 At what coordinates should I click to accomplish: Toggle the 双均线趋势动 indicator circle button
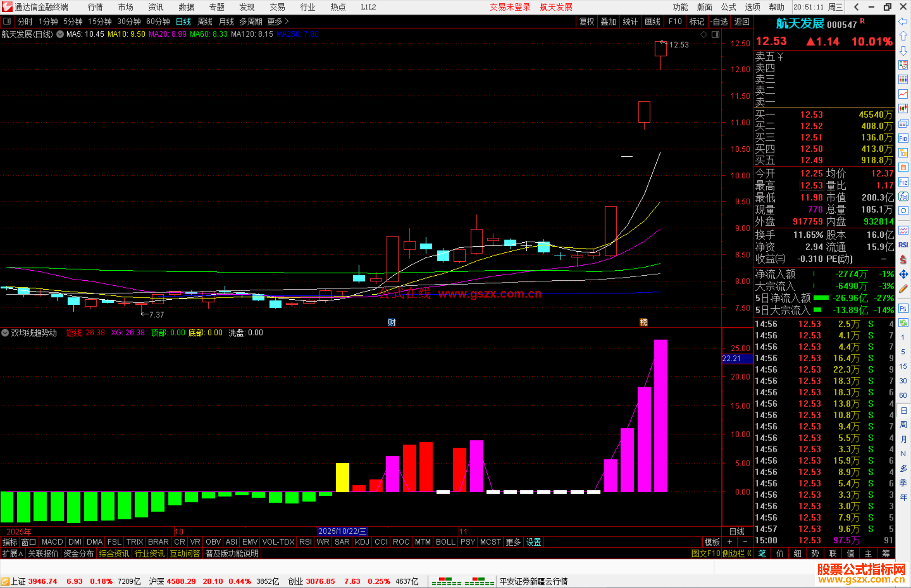[5, 333]
